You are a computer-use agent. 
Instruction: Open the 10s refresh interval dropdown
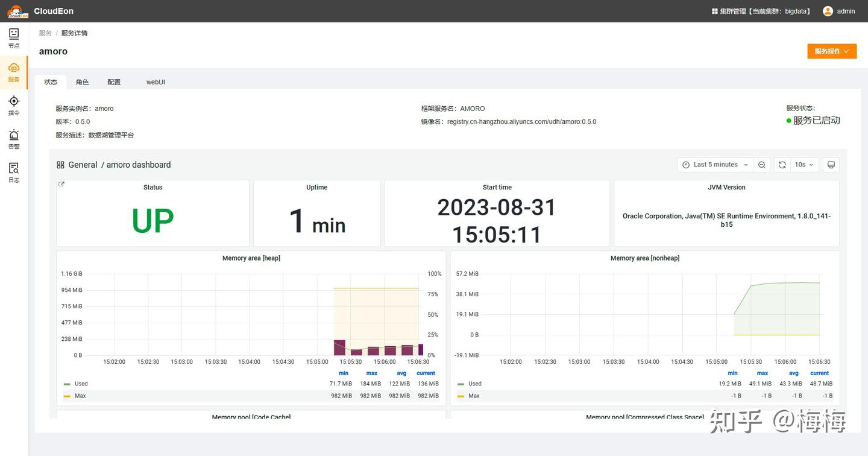802,164
